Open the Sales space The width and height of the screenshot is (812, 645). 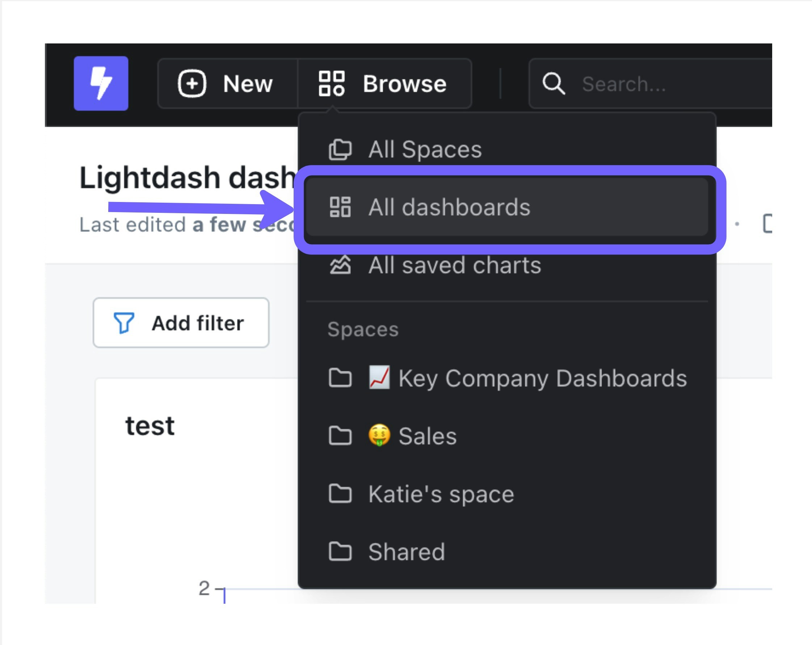[x=428, y=436]
